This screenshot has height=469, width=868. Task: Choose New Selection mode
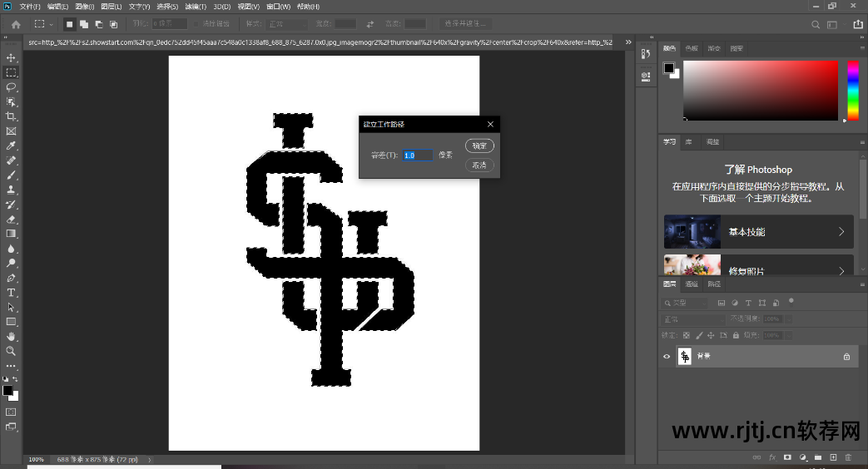[x=69, y=24]
